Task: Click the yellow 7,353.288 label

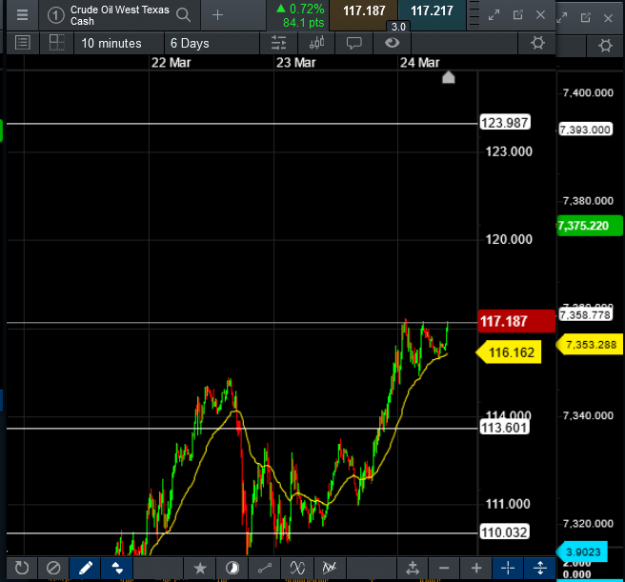Action: tap(590, 345)
